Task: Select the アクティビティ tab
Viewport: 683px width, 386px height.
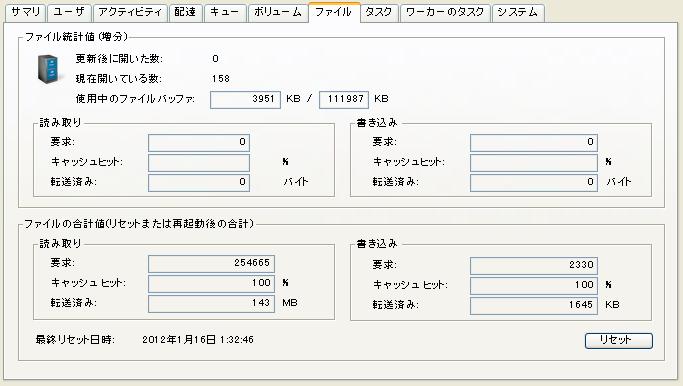Action: click(x=130, y=12)
